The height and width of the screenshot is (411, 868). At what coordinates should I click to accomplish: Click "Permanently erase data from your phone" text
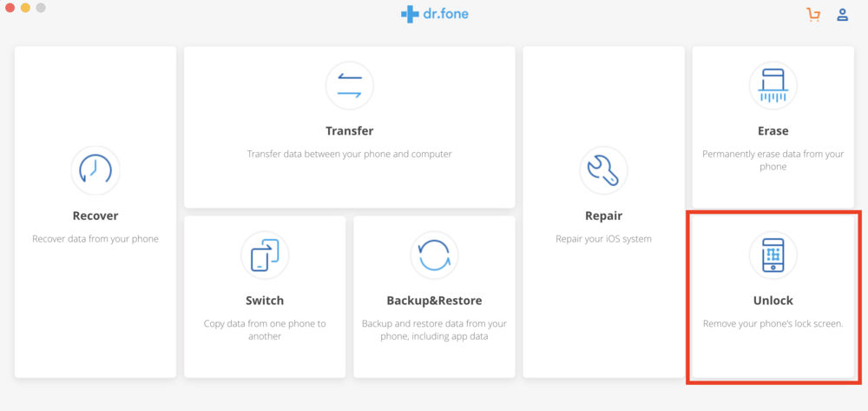point(773,160)
